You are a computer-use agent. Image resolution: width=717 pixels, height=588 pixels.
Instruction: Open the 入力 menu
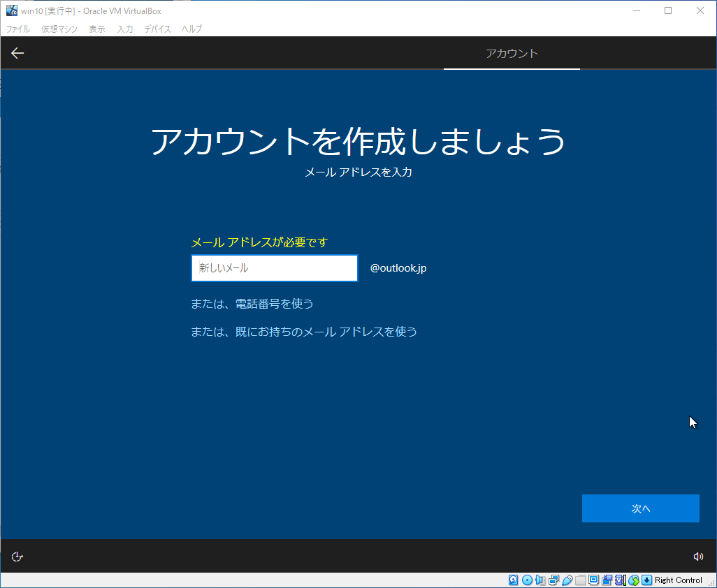pos(125,29)
